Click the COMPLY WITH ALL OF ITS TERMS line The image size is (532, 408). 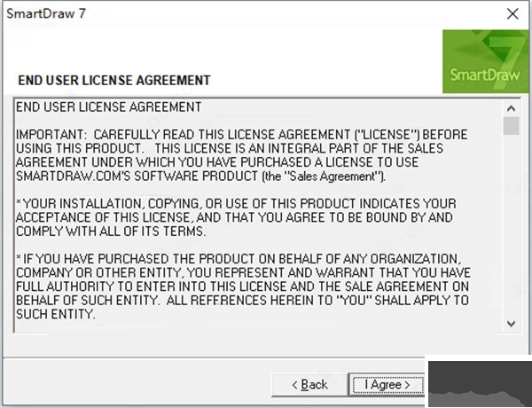[x=111, y=231]
